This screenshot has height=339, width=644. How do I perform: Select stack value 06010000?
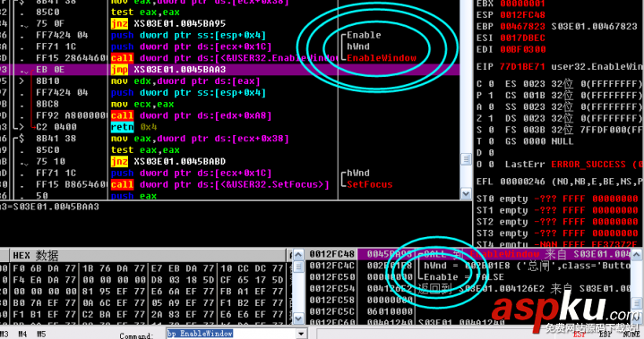tap(390, 311)
